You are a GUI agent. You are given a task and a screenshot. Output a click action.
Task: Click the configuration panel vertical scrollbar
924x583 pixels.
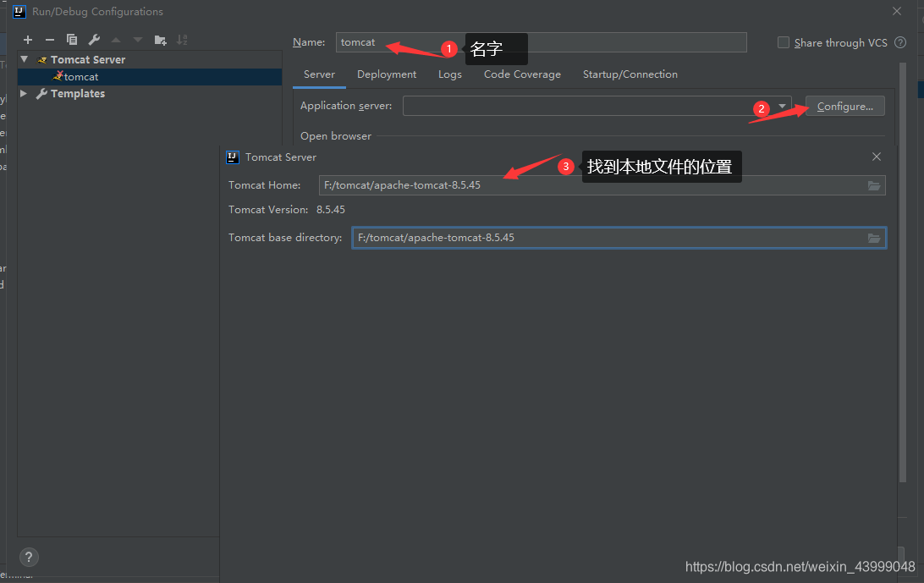(x=902, y=271)
